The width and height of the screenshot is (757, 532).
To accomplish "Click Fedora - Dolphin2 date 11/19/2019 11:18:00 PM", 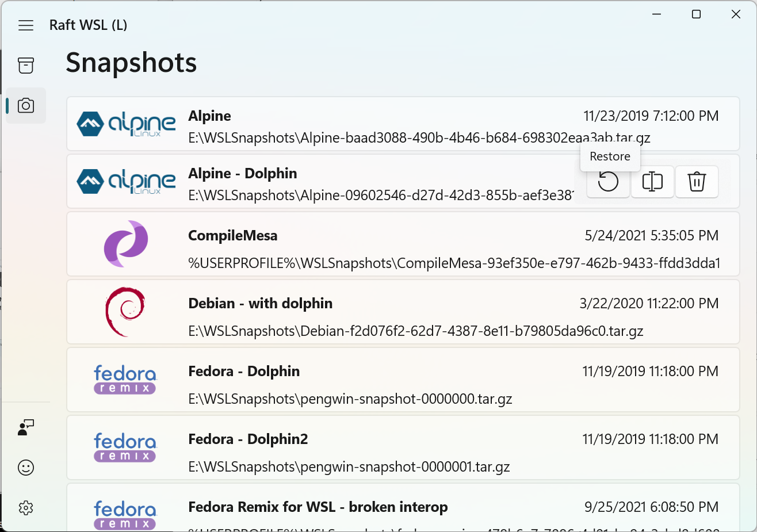I will pos(651,439).
